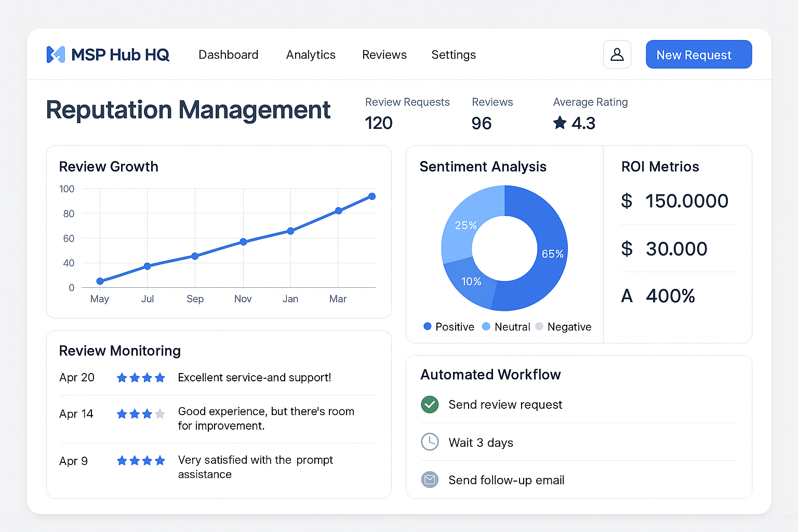Screen dimensions: 798x532
Task: Open the user profile icon button
Action: tap(617, 55)
